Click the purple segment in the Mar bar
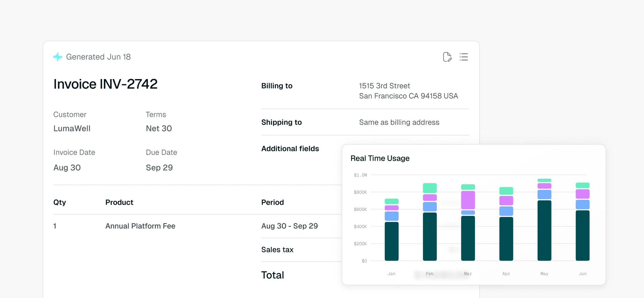The height and width of the screenshot is (298, 644). pyautogui.click(x=468, y=200)
